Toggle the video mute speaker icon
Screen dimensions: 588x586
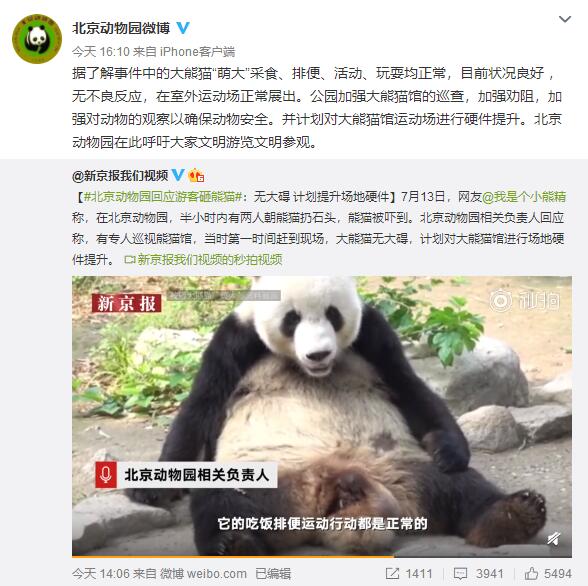[x=553, y=539]
